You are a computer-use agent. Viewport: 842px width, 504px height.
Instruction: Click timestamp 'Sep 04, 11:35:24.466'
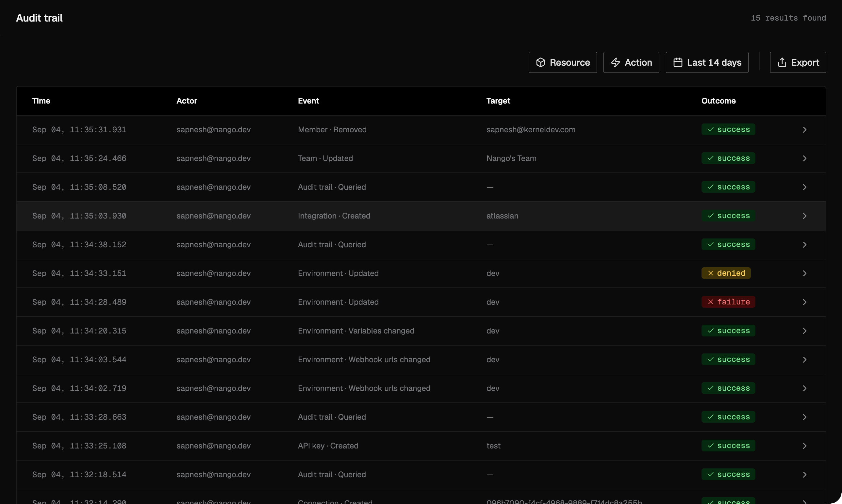tap(79, 159)
